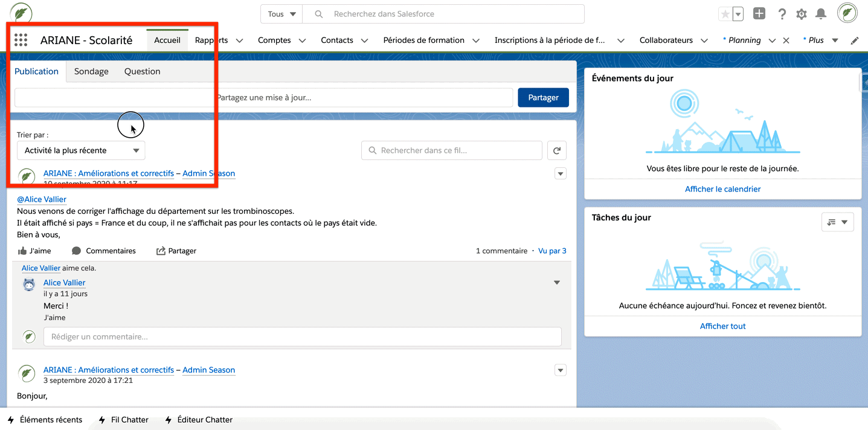Viewport: 868px width, 430px height.
Task: Click the Partager button
Action: 542,97
